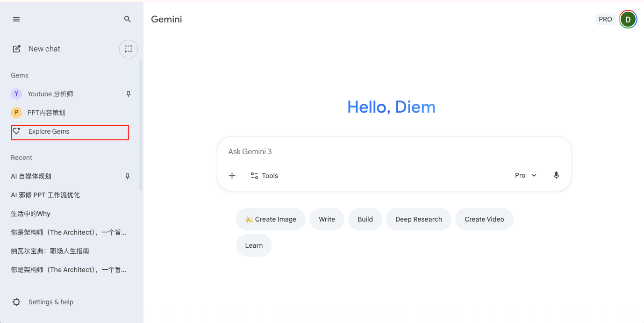
Task: Choose the Deep Research chip
Action: coord(418,219)
